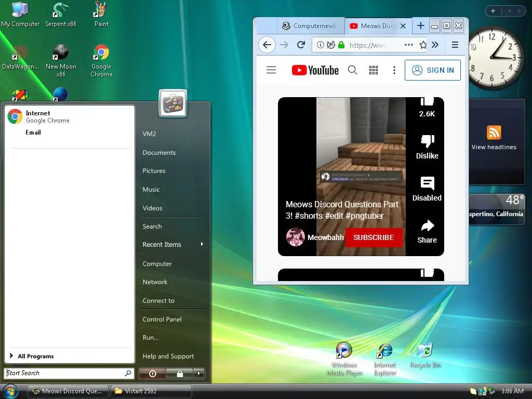532x399 pixels.
Task: Reload the YouTube page
Action: [301, 45]
